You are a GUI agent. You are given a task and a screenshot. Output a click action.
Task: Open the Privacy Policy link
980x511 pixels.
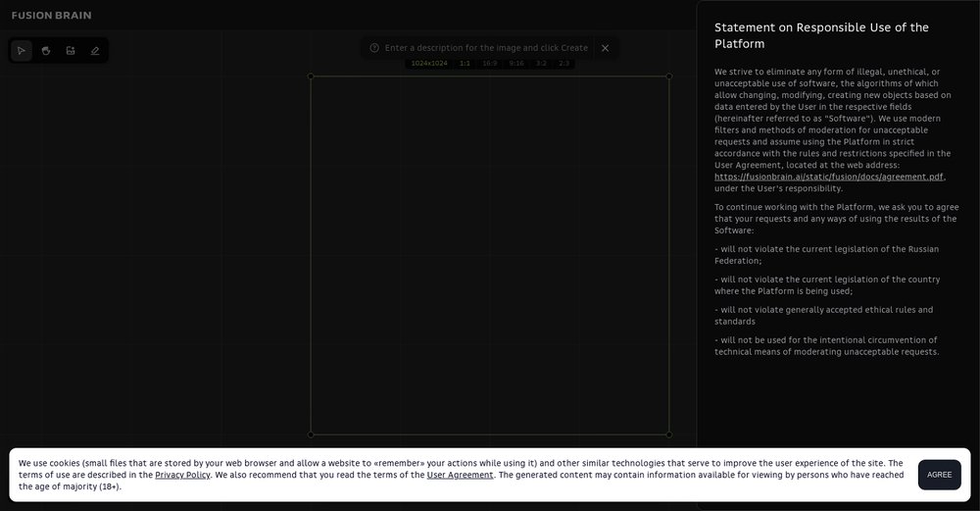click(182, 475)
